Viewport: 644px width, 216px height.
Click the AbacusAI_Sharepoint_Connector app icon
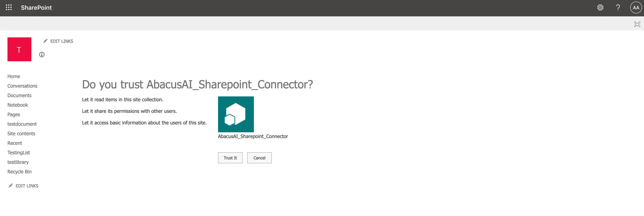(x=236, y=114)
